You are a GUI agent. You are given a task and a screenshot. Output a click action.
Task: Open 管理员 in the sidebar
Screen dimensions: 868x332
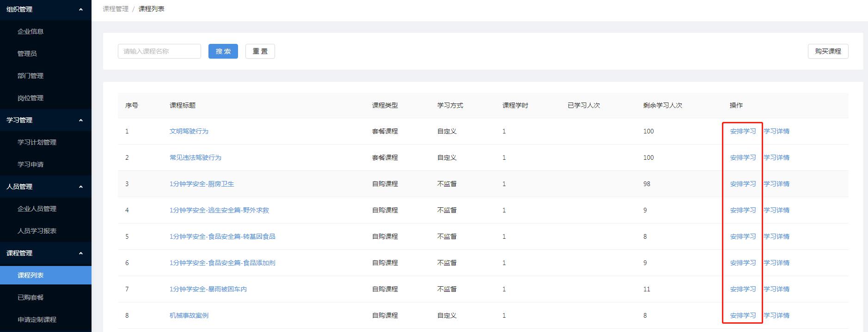(x=27, y=54)
